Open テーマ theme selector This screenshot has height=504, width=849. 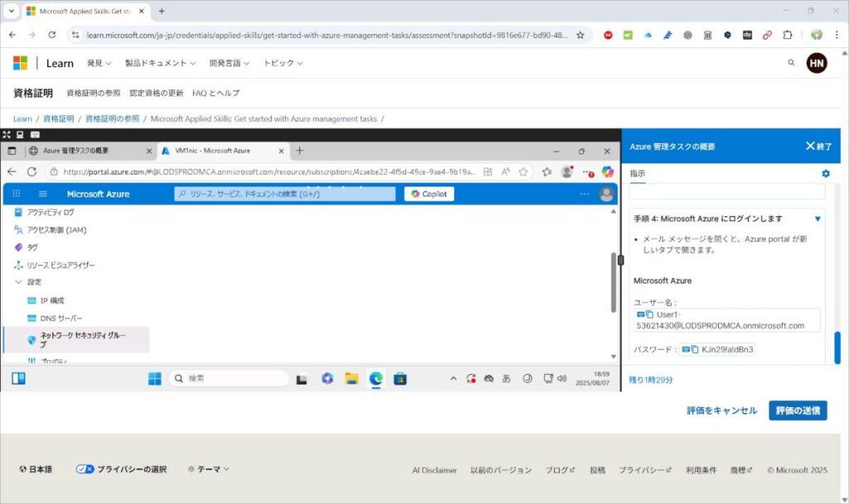tap(208, 469)
